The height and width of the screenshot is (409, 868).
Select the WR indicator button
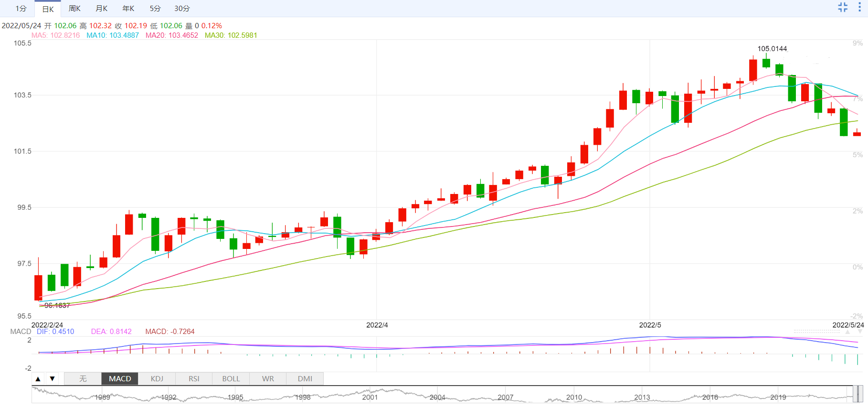tap(268, 379)
